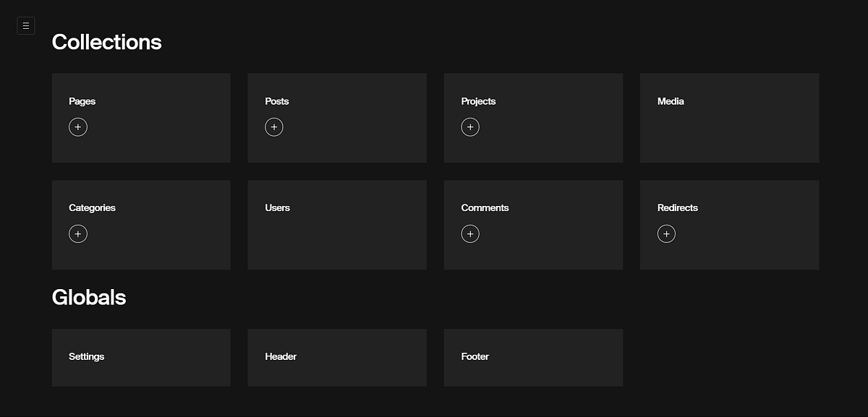Image resolution: width=868 pixels, height=417 pixels.
Task: Click the plus icon to create a Page
Action: click(x=78, y=126)
